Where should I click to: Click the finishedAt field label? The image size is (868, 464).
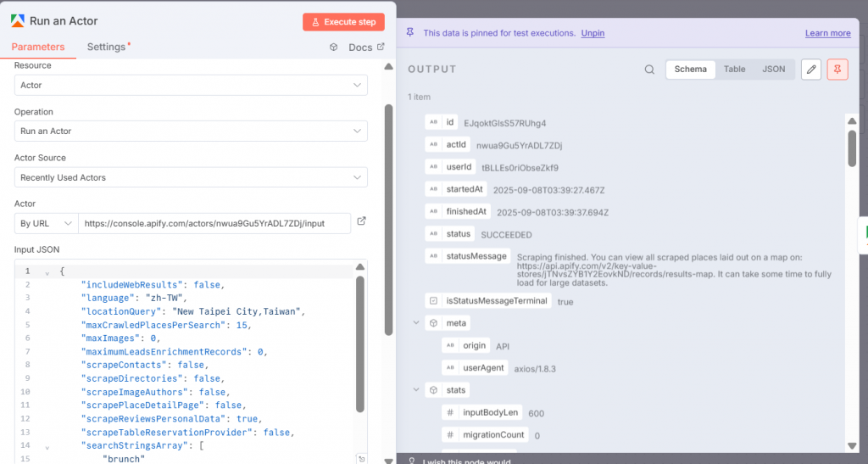pyautogui.click(x=466, y=211)
